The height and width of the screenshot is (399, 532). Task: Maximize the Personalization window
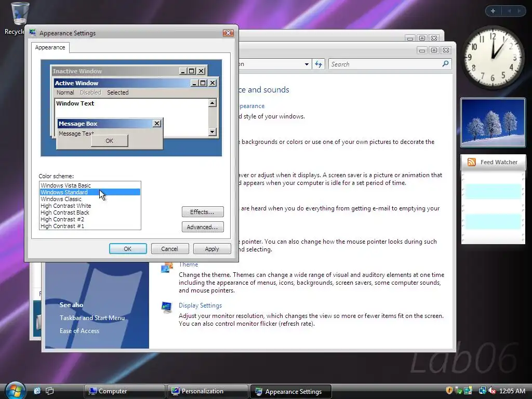pos(434,50)
